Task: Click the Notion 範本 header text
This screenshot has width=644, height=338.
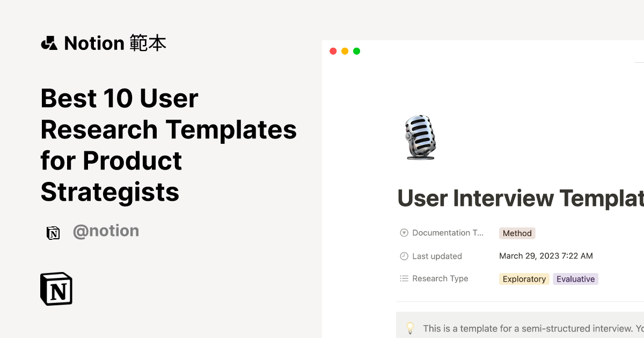Action: (115, 43)
